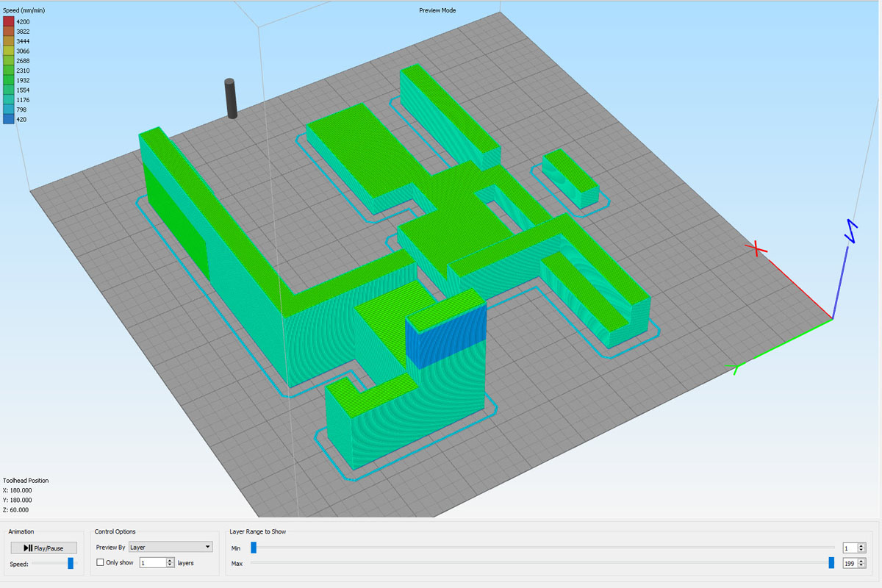Open the Preview By dropdown

170,547
